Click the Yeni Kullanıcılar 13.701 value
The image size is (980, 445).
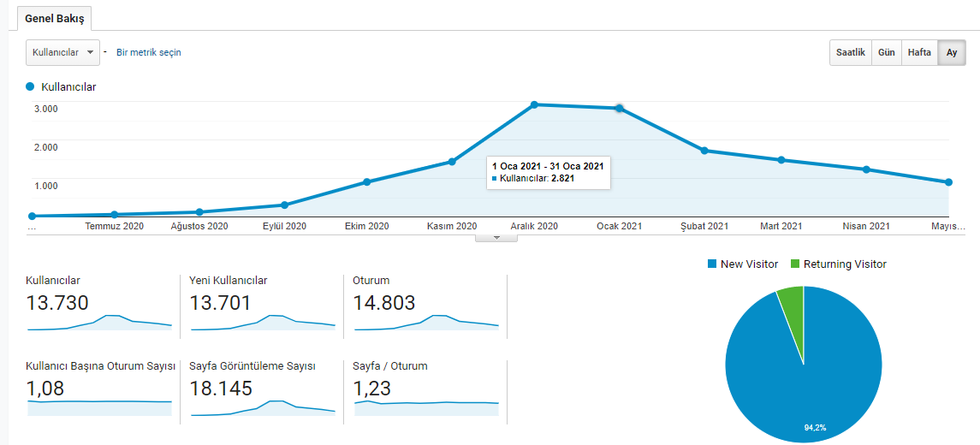coord(220,303)
